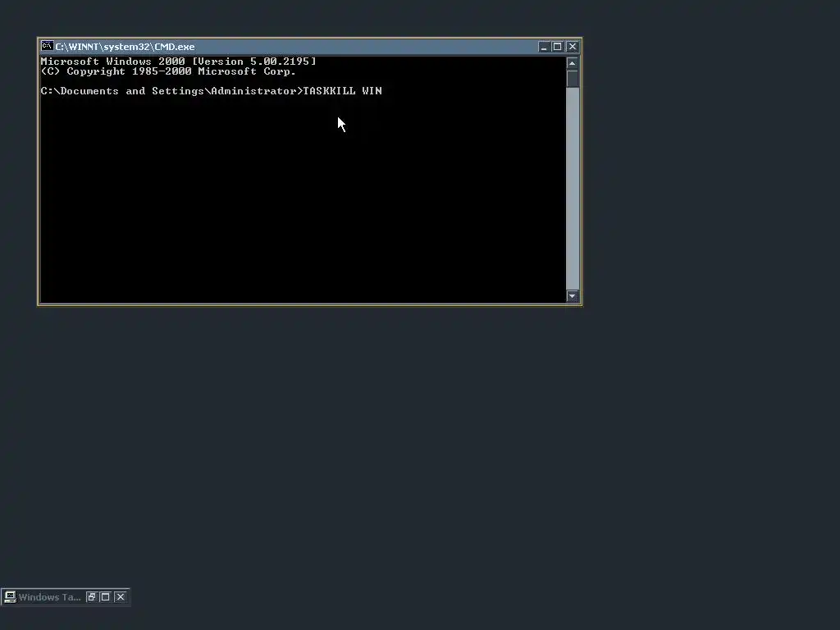
Task: Click the CMD scrollbar down arrow
Action: 572,295
